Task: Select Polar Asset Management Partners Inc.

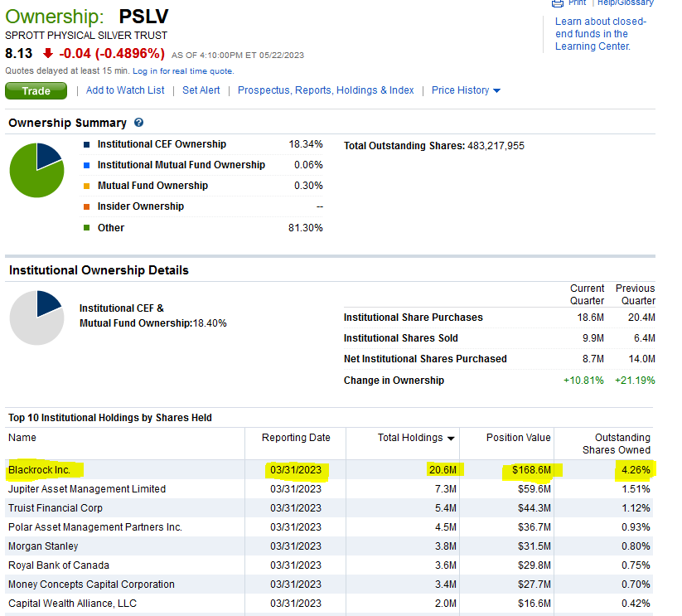Action: coord(95,527)
